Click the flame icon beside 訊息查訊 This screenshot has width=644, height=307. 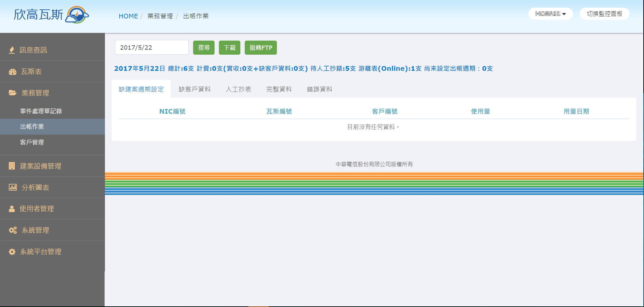click(12, 50)
